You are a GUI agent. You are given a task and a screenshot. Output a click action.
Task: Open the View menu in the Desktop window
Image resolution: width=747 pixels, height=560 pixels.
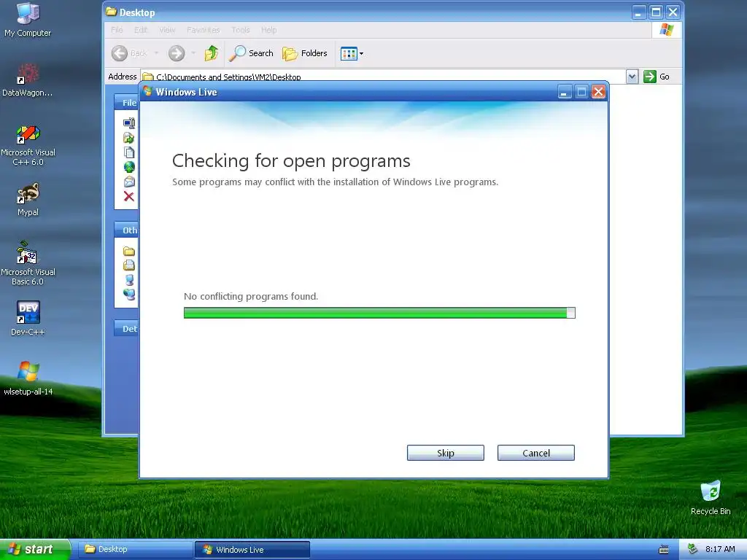click(167, 29)
